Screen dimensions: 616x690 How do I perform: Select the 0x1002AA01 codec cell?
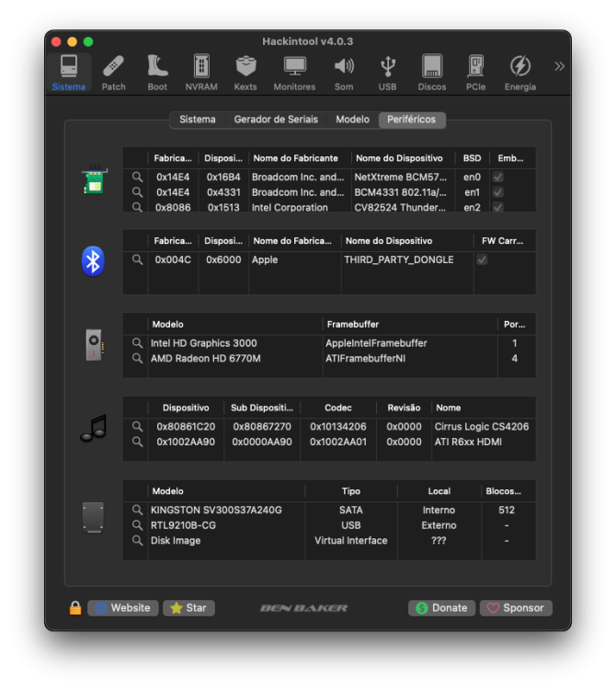338,442
